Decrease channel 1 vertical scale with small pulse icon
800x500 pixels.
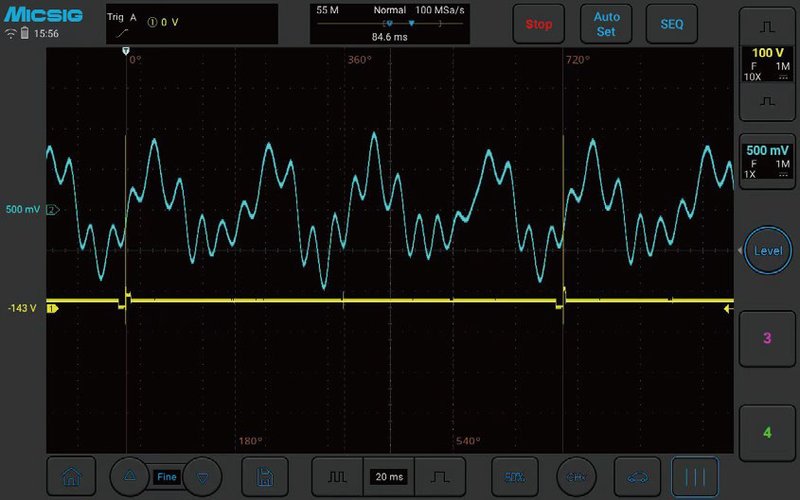point(767,102)
